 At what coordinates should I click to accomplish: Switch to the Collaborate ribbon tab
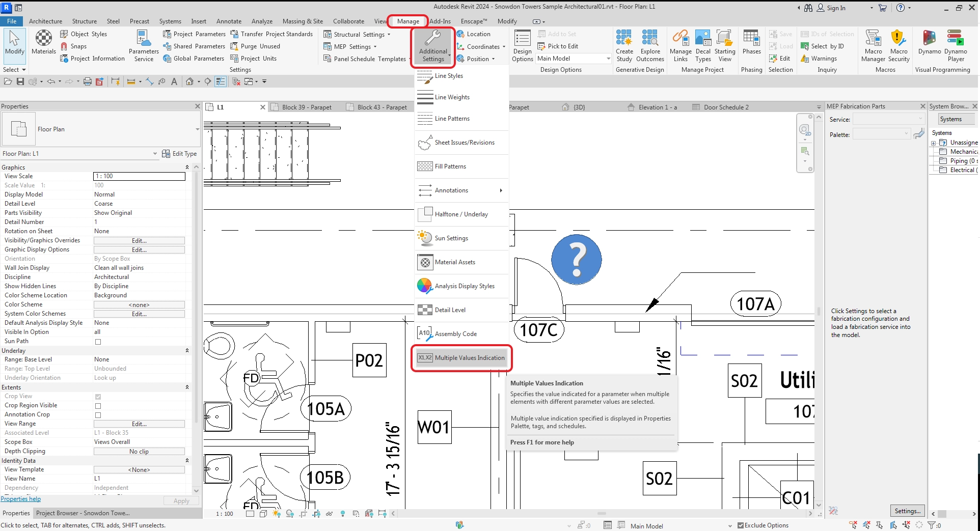point(348,21)
